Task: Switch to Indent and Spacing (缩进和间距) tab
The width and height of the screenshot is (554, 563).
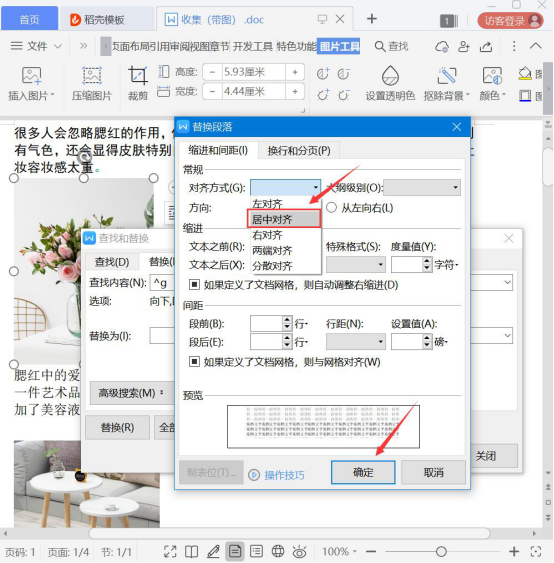Action: 218,150
